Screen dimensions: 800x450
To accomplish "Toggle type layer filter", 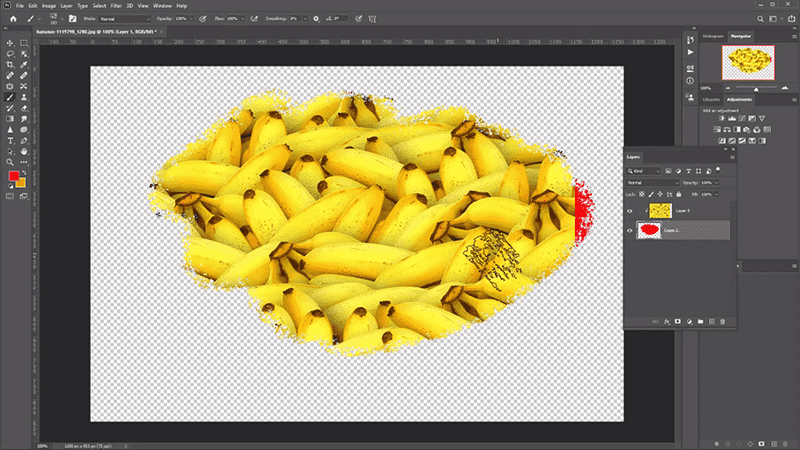I will [x=688, y=171].
